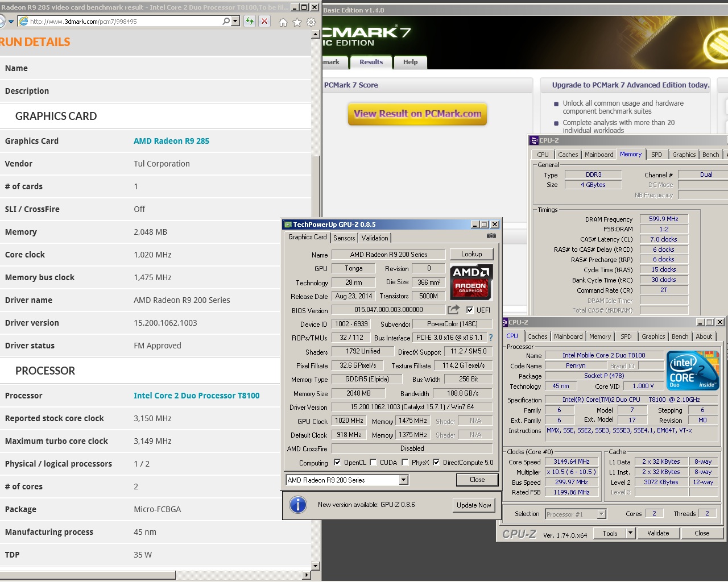Click the CPU-Z CPU window title icon

[x=504, y=322]
